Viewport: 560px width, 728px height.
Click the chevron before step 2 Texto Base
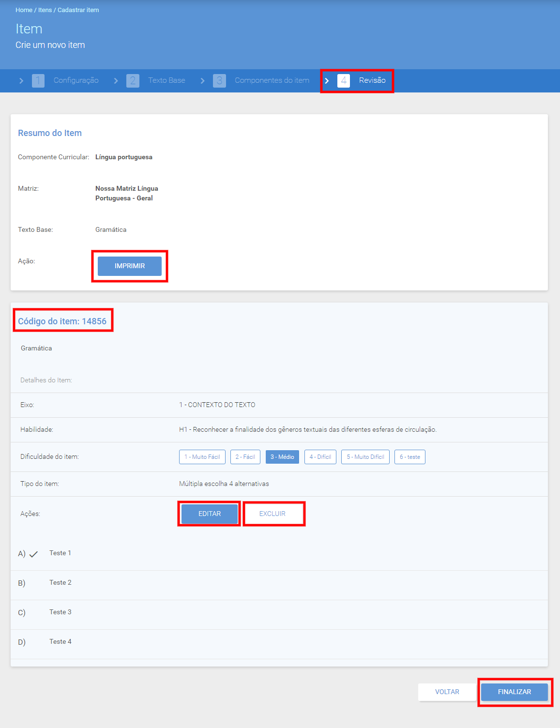(116, 81)
